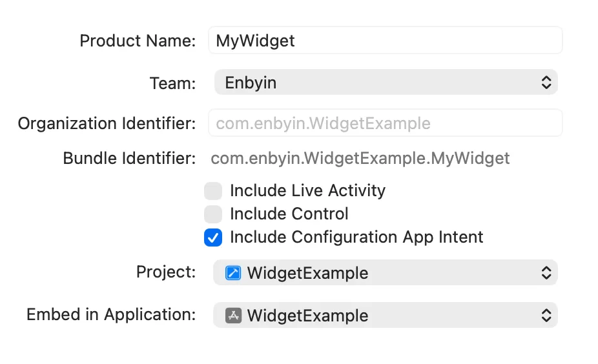Open the Team dropdown showing Enbyin
Viewport: 598px width, 364px height.
[385, 83]
